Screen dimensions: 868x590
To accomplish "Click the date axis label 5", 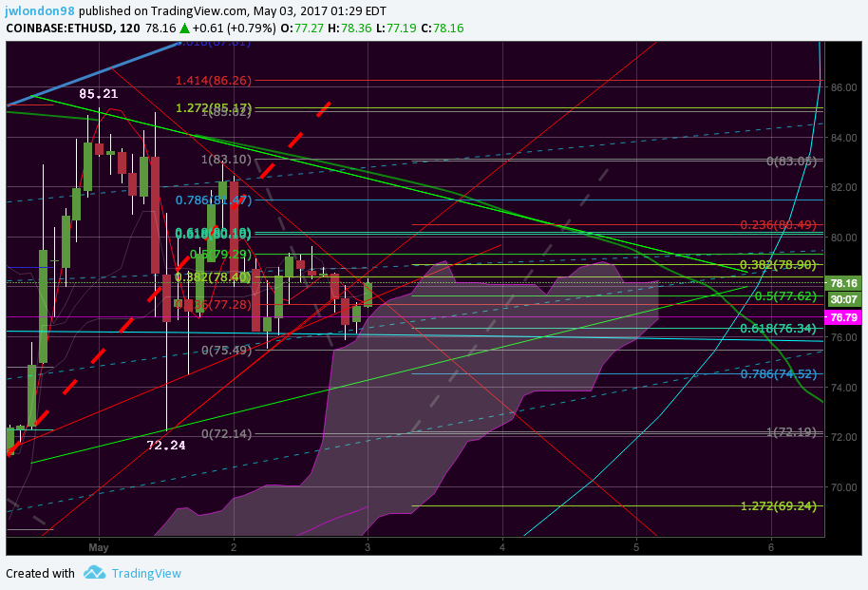I will point(636,547).
